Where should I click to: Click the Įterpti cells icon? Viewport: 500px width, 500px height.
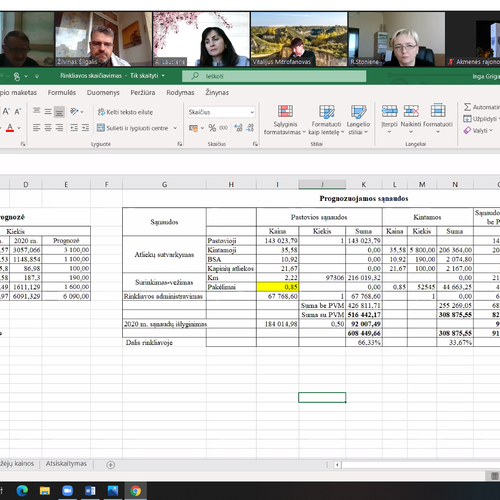coord(389,111)
